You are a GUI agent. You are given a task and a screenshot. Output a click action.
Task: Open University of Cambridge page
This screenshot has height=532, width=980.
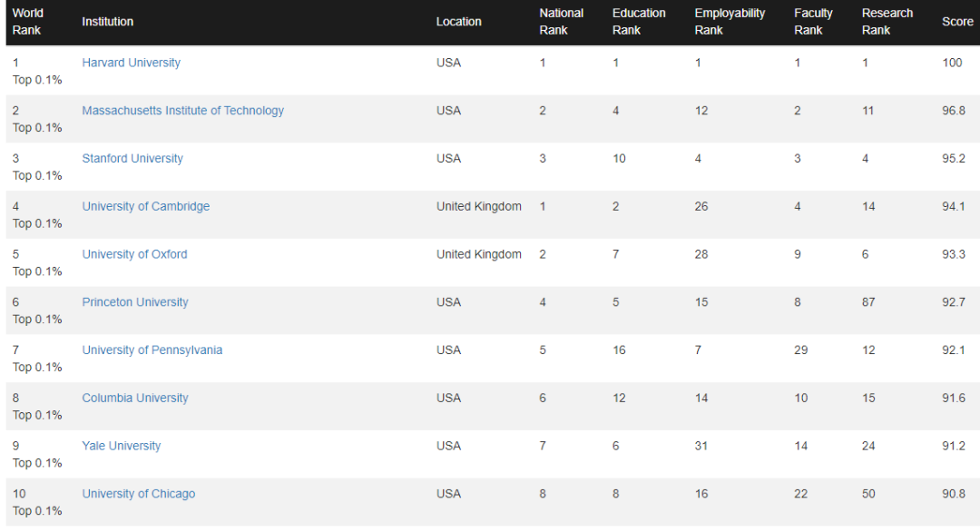click(x=145, y=207)
